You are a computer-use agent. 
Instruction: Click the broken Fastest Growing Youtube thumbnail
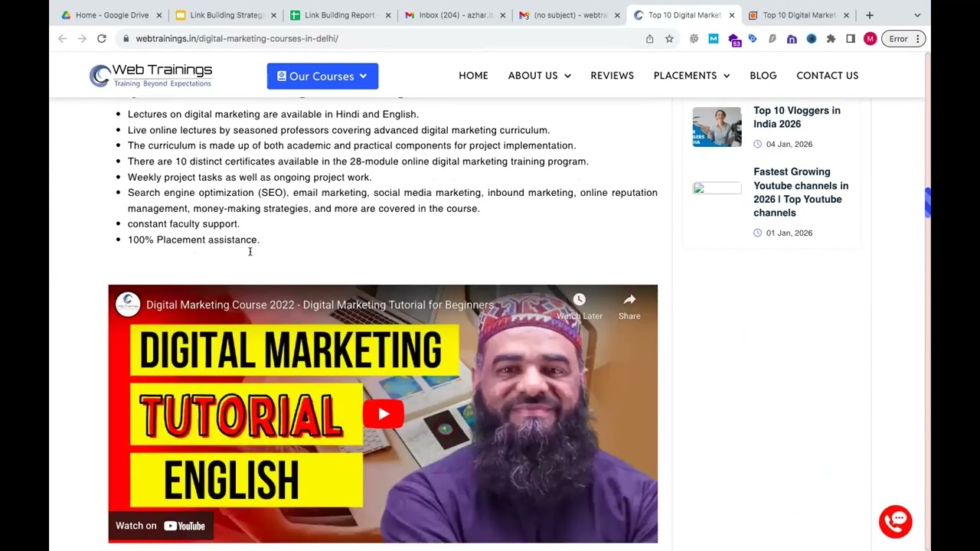click(x=717, y=188)
